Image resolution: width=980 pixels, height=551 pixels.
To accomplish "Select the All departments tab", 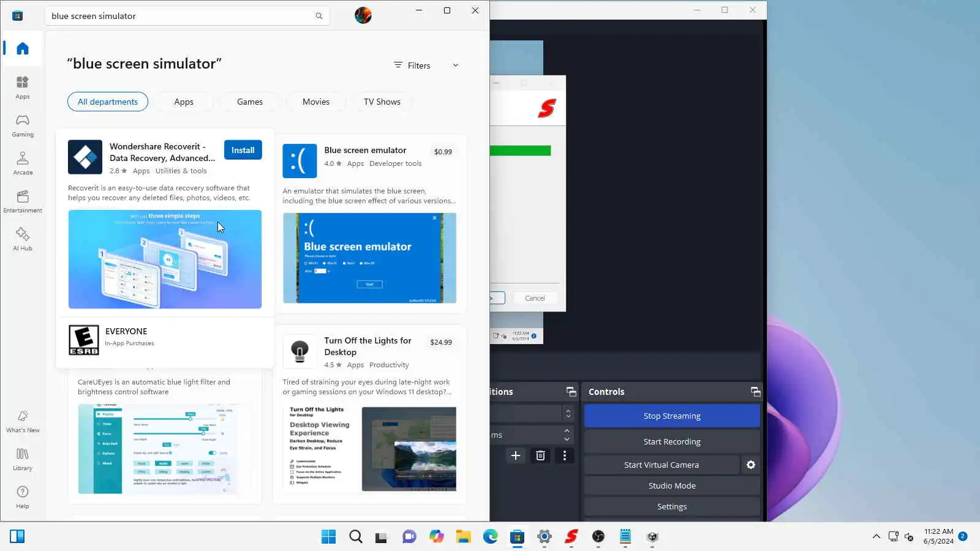I will 108,102.
